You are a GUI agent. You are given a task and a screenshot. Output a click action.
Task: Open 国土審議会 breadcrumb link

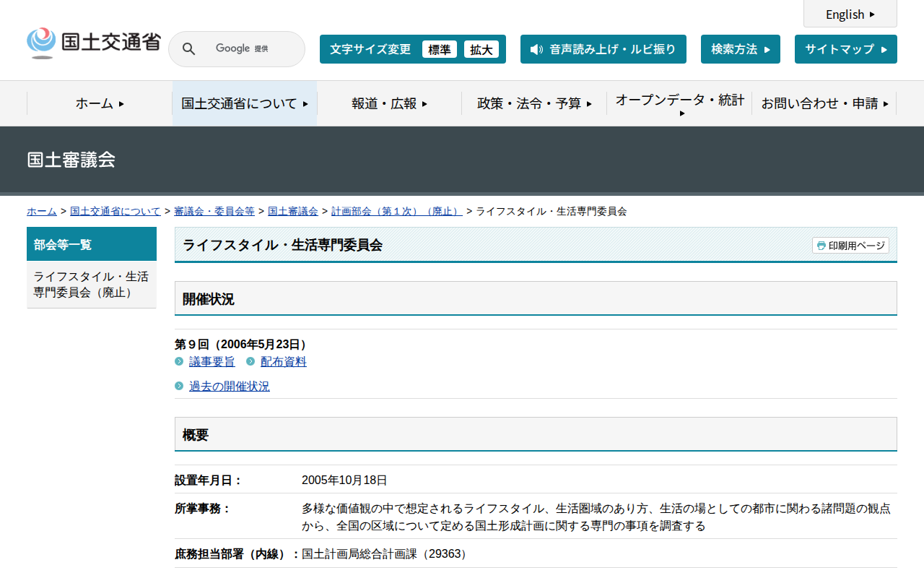[x=293, y=211]
